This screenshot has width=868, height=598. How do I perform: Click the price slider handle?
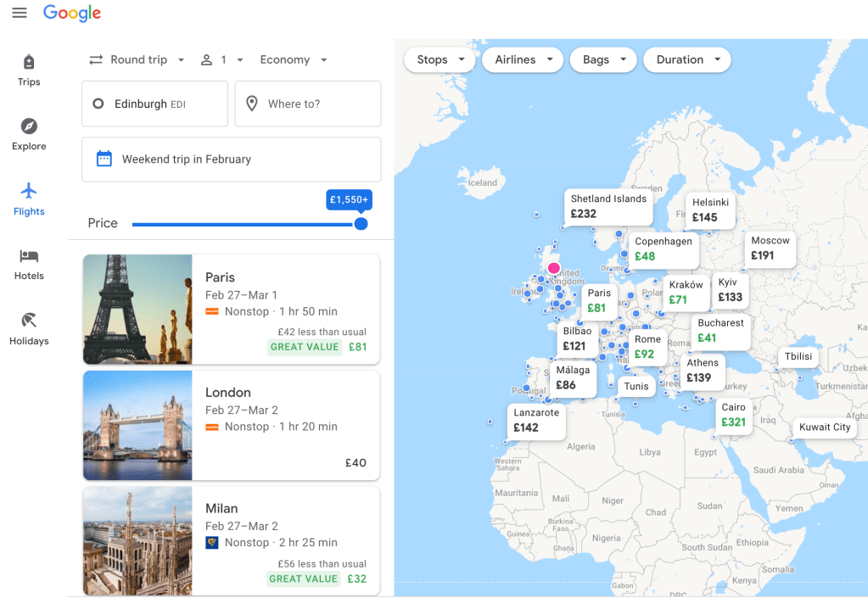(x=361, y=224)
